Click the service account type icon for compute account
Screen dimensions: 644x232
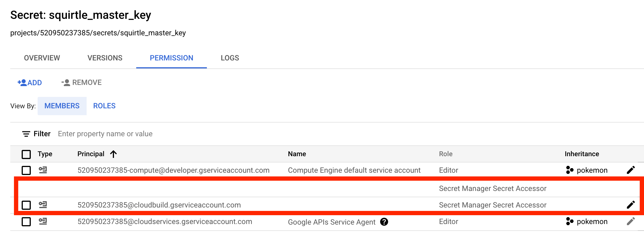point(43,170)
